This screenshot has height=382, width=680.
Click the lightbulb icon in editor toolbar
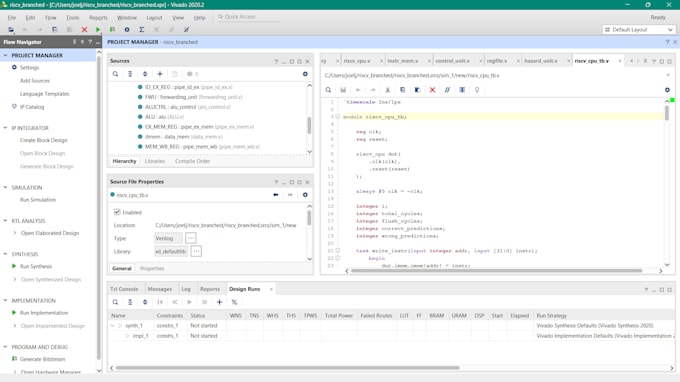[x=477, y=90]
